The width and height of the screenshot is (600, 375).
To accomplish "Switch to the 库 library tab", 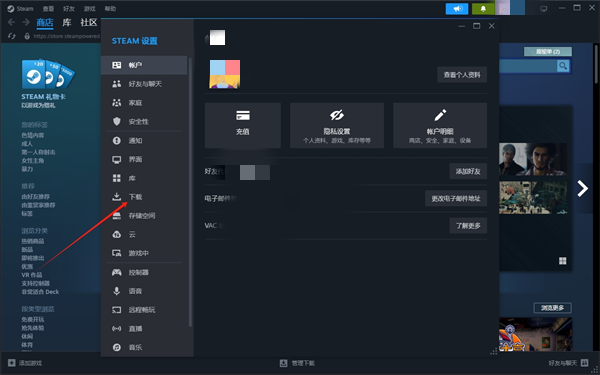I will pos(67,22).
